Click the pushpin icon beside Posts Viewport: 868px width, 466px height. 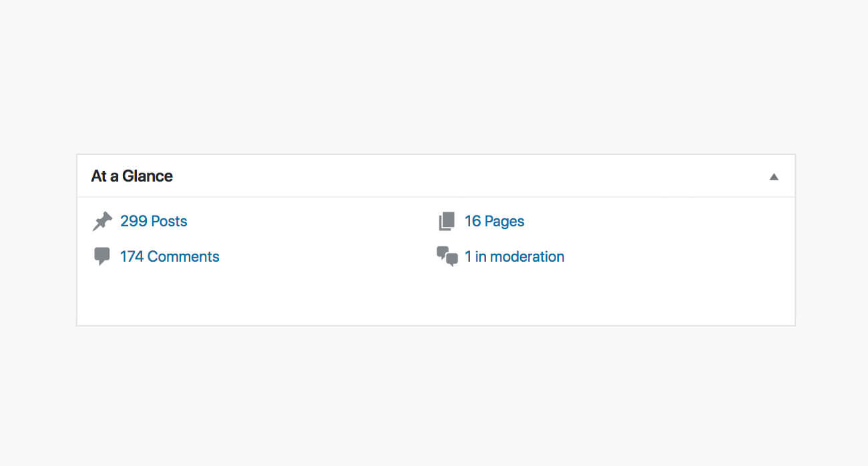coord(102,222)
